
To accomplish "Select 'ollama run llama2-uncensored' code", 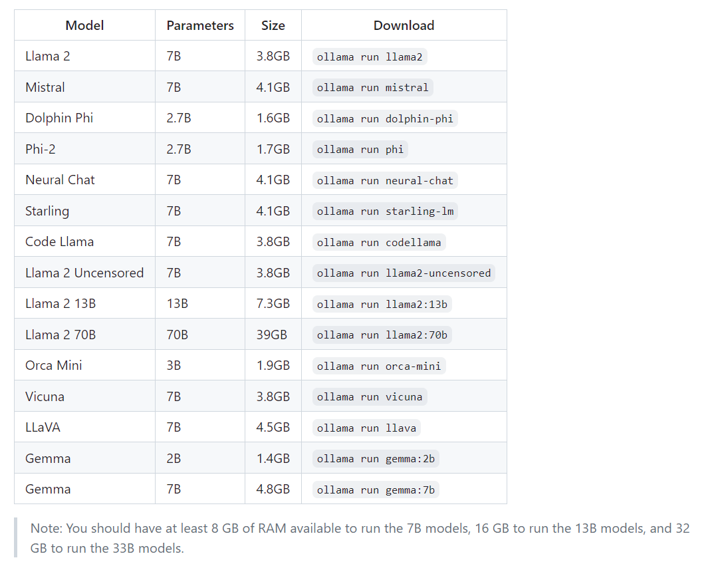I will pos(404,273).
